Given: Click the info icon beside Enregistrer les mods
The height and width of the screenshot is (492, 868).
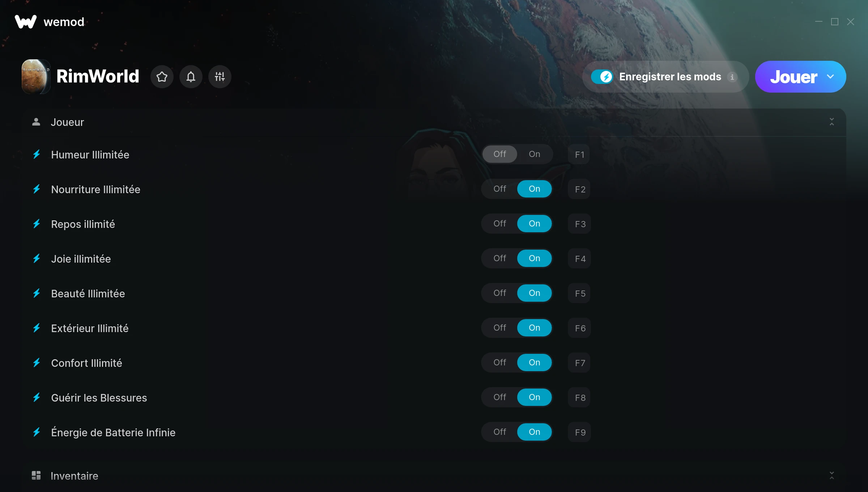Looking at the screenshot, I should tap(732, 77).
